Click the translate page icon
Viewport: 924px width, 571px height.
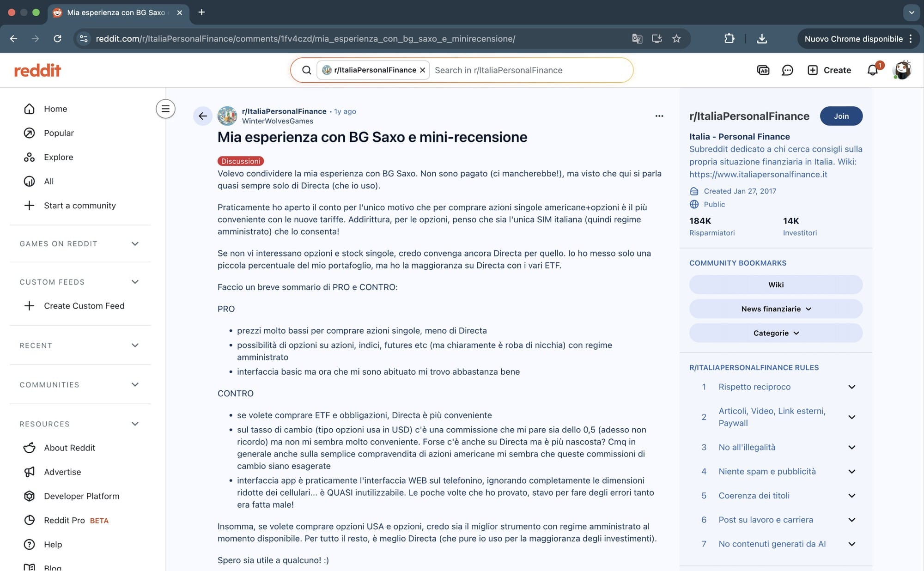pos(637,39)
